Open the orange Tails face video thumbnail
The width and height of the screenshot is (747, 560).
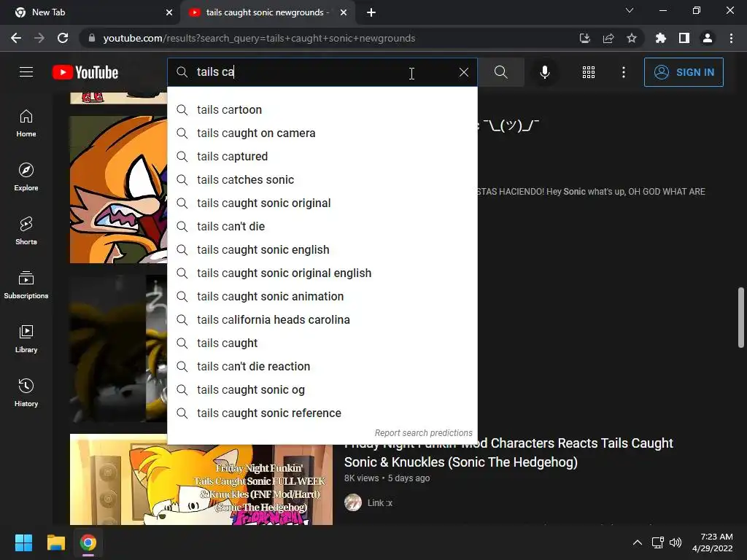point(119,190)
